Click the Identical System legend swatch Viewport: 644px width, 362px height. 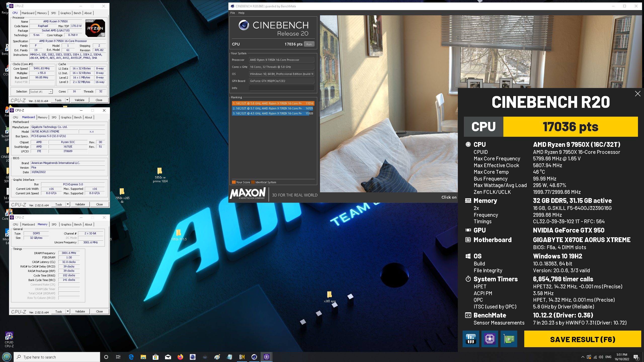coord(253,182)
